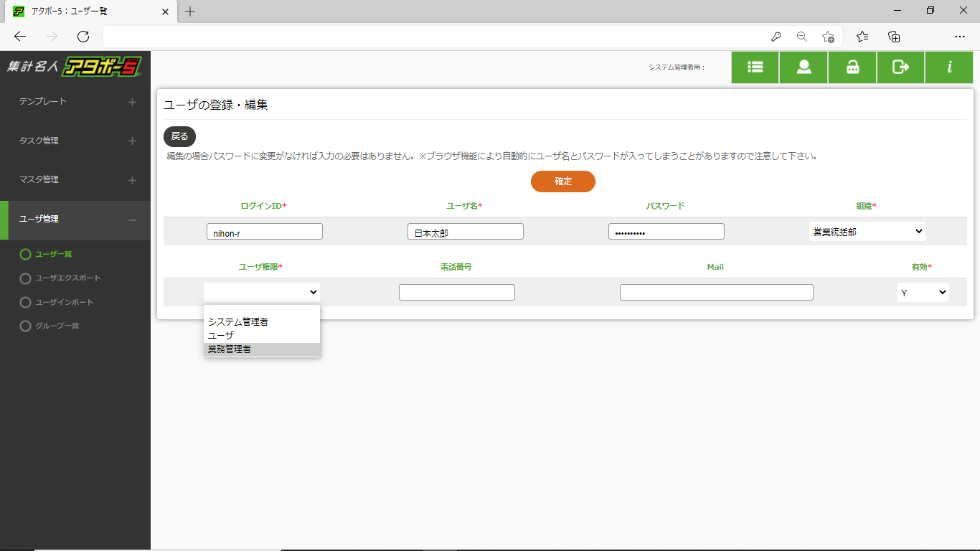Click the user profile icon in header

click(x=804, y=67)
